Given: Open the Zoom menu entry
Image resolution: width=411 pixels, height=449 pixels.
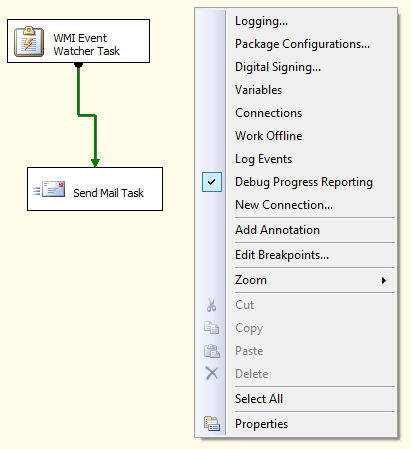Looking at the screenshot, I should tap(251, 280).
